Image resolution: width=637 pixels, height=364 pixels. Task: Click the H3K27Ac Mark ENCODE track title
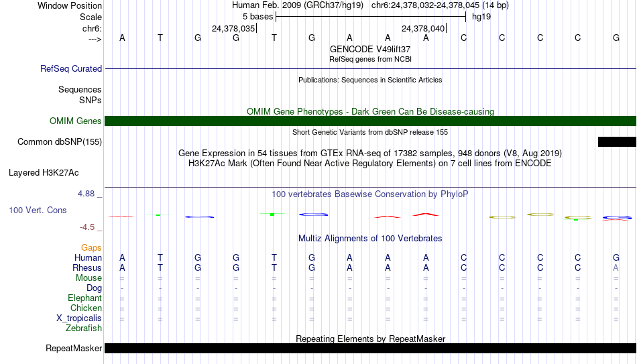click(x=370, y=164)
